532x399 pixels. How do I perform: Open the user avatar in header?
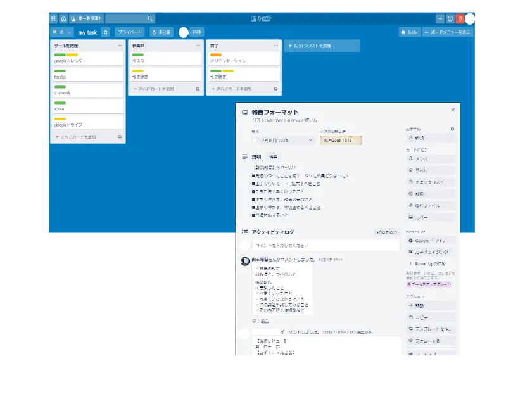click(x=470, y=19)
